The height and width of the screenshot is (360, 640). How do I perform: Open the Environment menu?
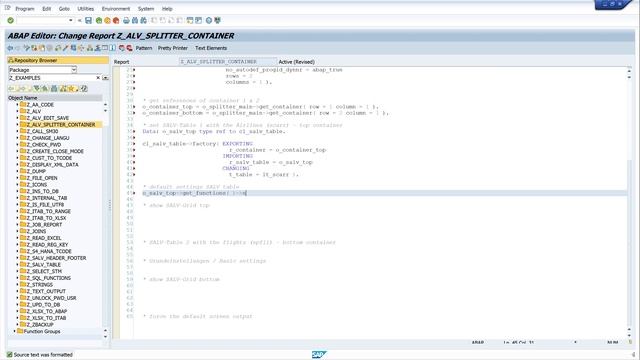(x=116, y=9)
